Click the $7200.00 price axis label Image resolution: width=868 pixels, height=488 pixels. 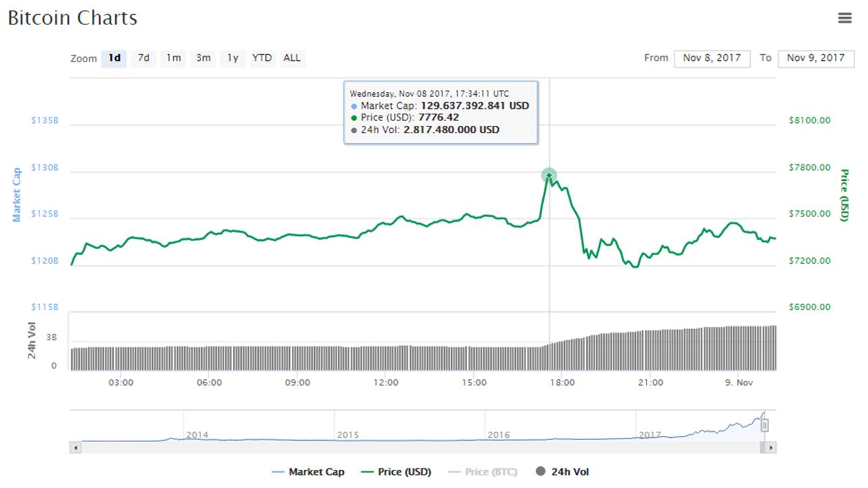point(810,261)
